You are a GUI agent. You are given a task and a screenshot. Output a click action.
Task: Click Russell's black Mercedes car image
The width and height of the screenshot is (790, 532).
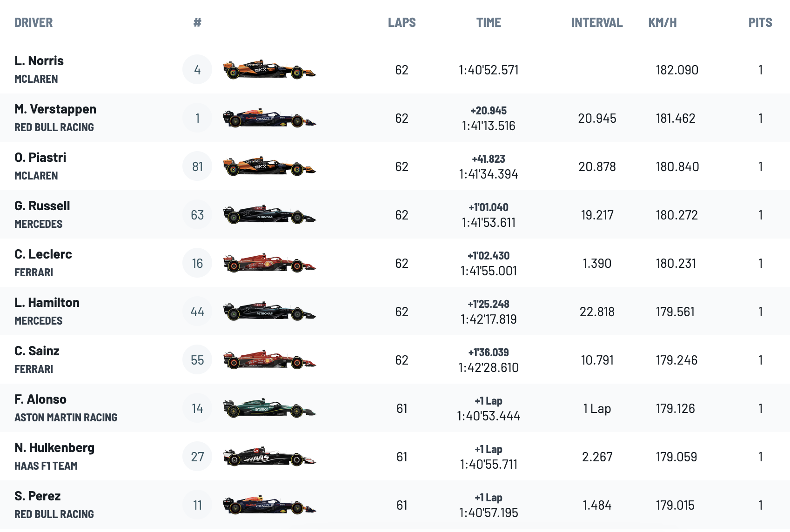pos(269,215)
